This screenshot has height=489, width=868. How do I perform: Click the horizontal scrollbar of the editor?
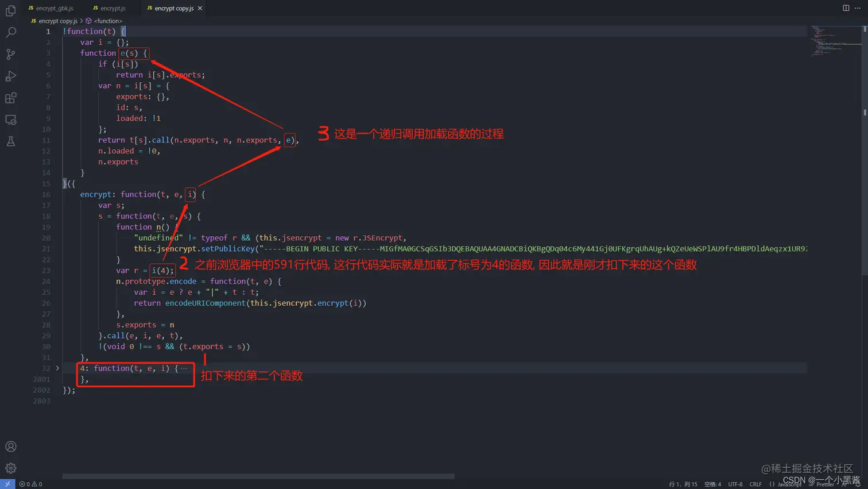tap(258, 476)
